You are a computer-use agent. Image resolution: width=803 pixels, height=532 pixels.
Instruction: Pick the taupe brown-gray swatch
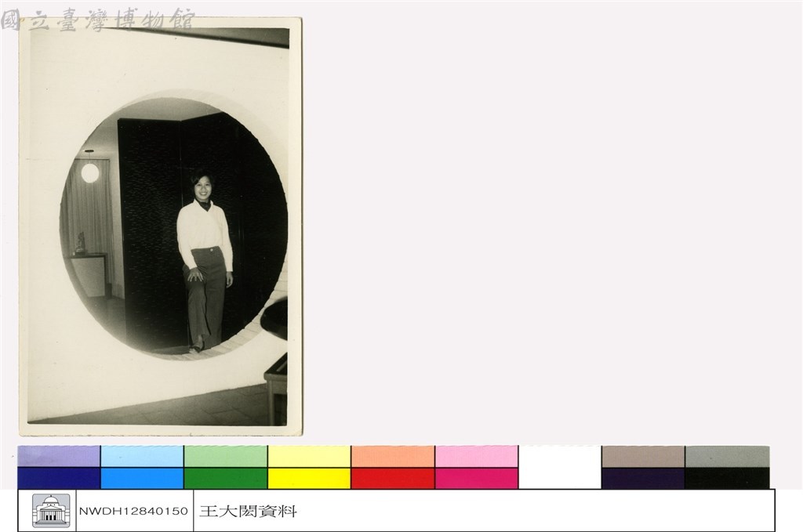point(643,456)
